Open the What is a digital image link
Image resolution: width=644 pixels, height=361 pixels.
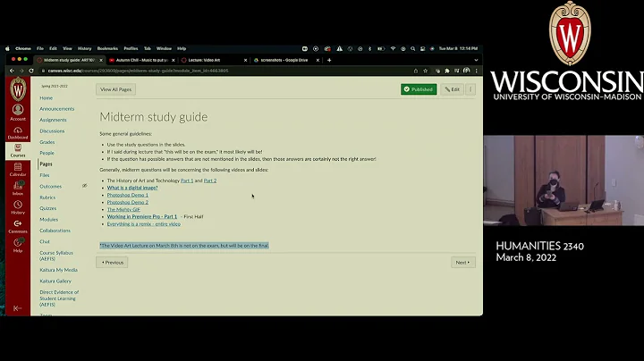[132, 188]
